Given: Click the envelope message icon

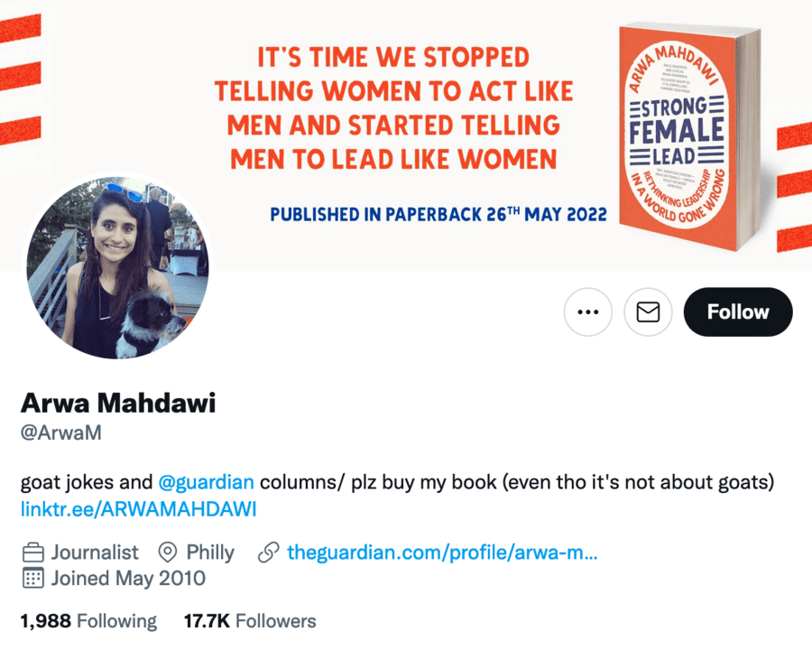Looking at the screenshot, I should tap(648, 312).
